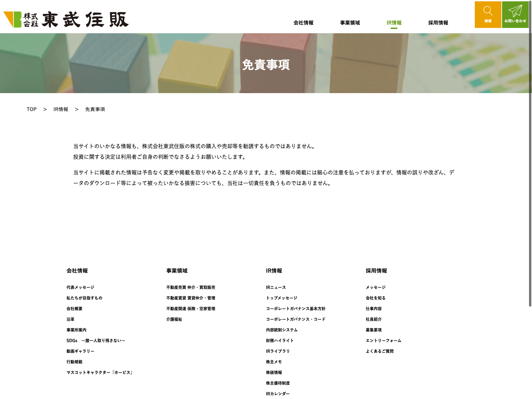Open エントリーフォーム footer link

(x=383, y=340)
